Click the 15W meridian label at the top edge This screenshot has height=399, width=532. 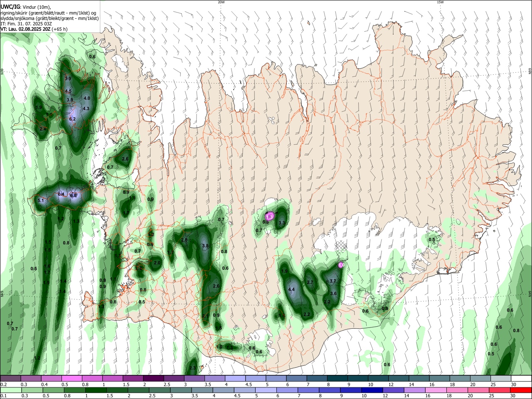click(440, 2)
